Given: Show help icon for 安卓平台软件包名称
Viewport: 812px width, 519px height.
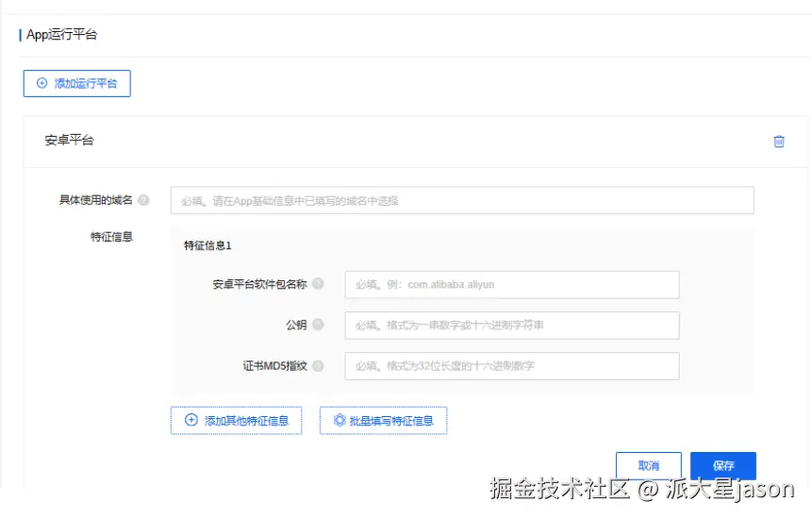Looking at the screenshot, I should 318,284.
